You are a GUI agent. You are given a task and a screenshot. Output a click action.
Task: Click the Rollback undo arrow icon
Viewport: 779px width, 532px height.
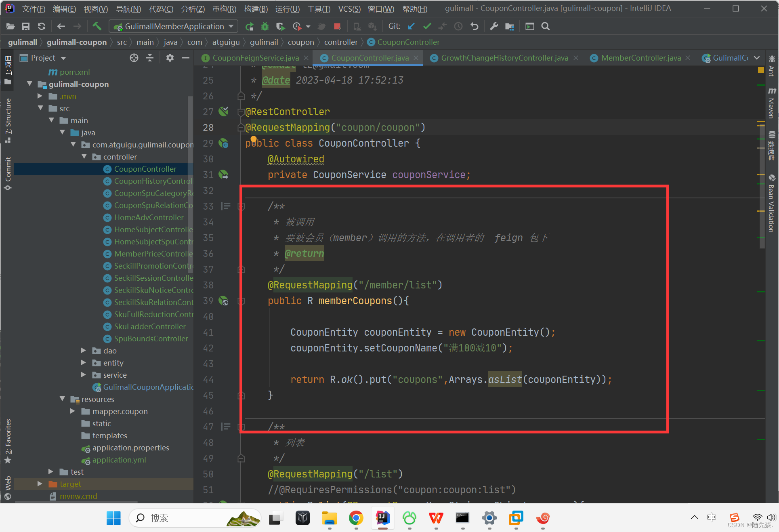475,26
